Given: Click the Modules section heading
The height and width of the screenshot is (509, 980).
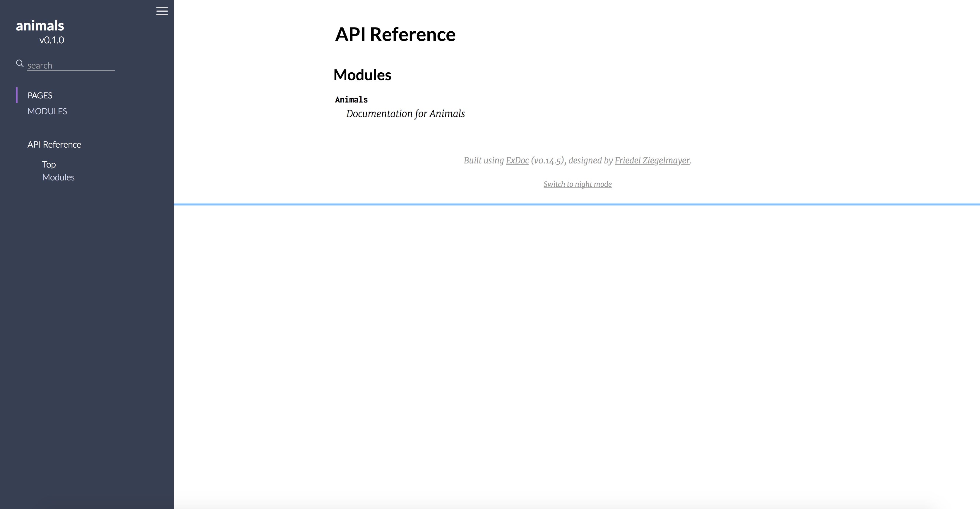Looking at the screenshot, I should (362, 75).
